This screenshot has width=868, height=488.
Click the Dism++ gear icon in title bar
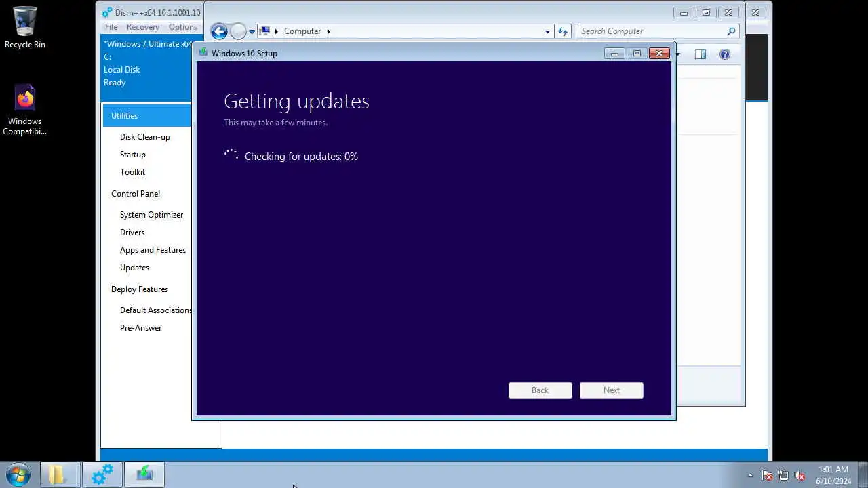[x=106, y=12]
